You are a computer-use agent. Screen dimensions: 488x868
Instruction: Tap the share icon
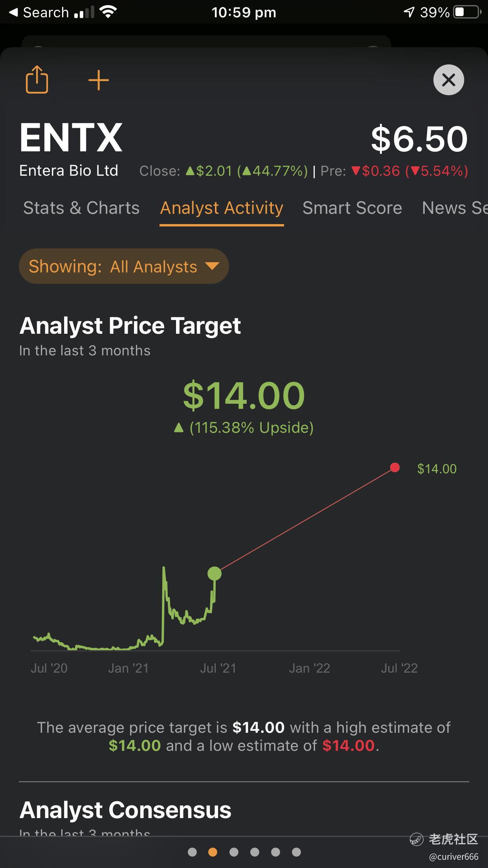pos(37,79)
